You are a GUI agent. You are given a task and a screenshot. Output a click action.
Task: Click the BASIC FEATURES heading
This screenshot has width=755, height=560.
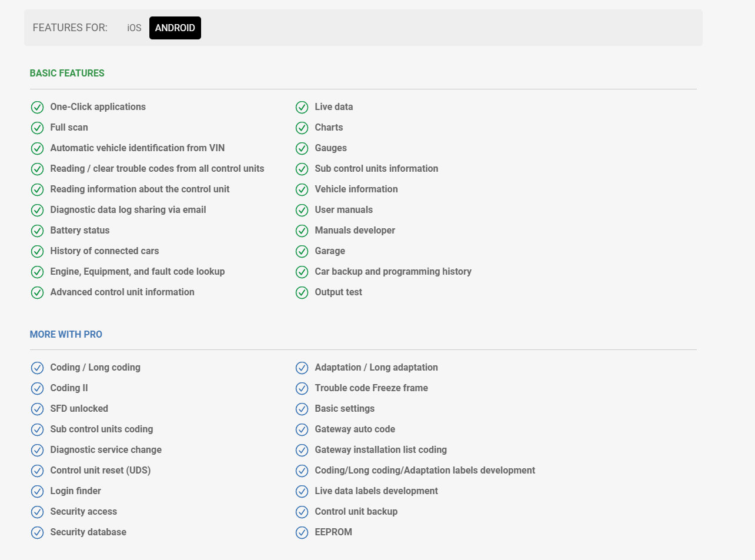(67, 74)
